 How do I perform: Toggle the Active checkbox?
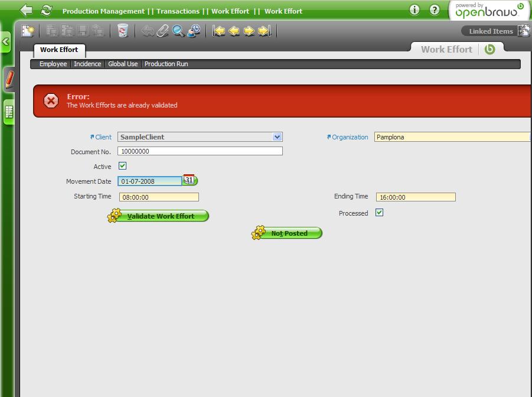(122, 166)
